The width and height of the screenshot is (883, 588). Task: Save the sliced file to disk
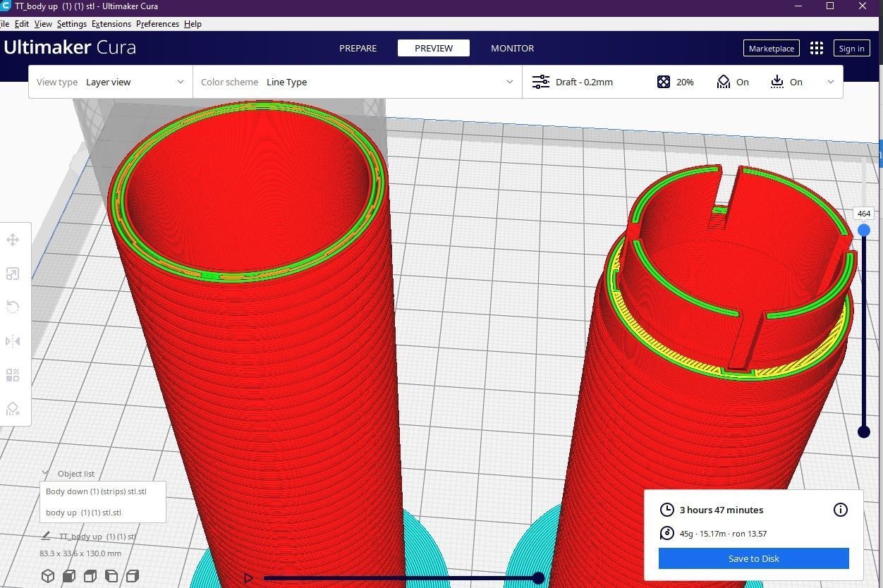coord(754,558)
